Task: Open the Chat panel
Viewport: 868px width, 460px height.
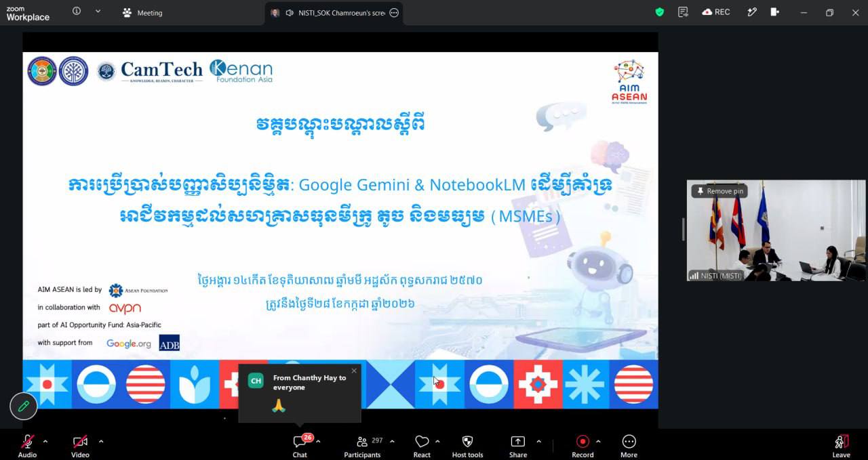Action: tap(300, 446)
